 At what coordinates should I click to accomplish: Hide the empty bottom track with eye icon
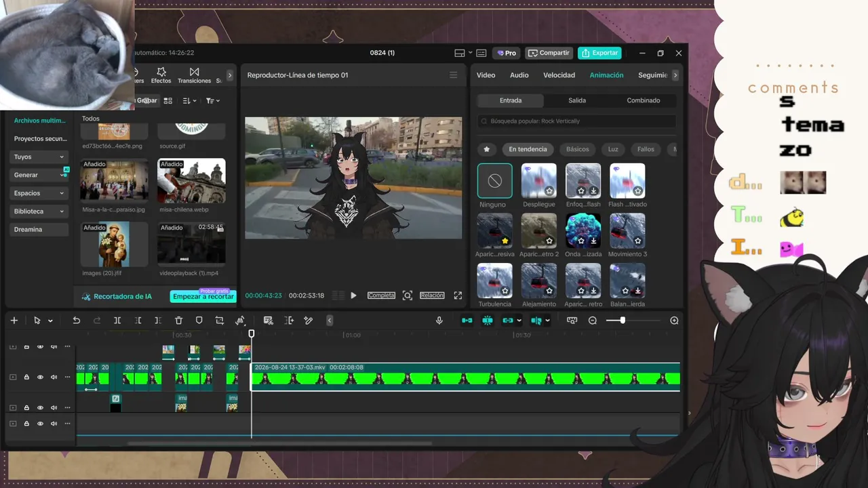click(40, 424)
